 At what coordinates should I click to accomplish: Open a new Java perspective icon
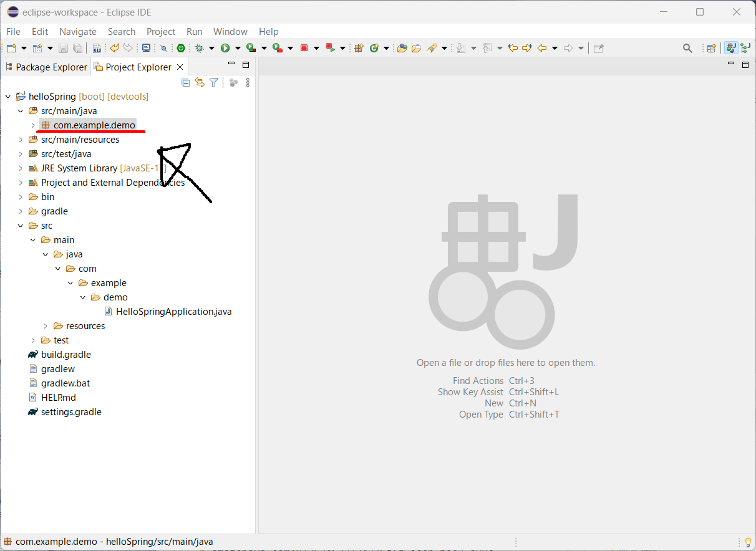tap(712, 48)
